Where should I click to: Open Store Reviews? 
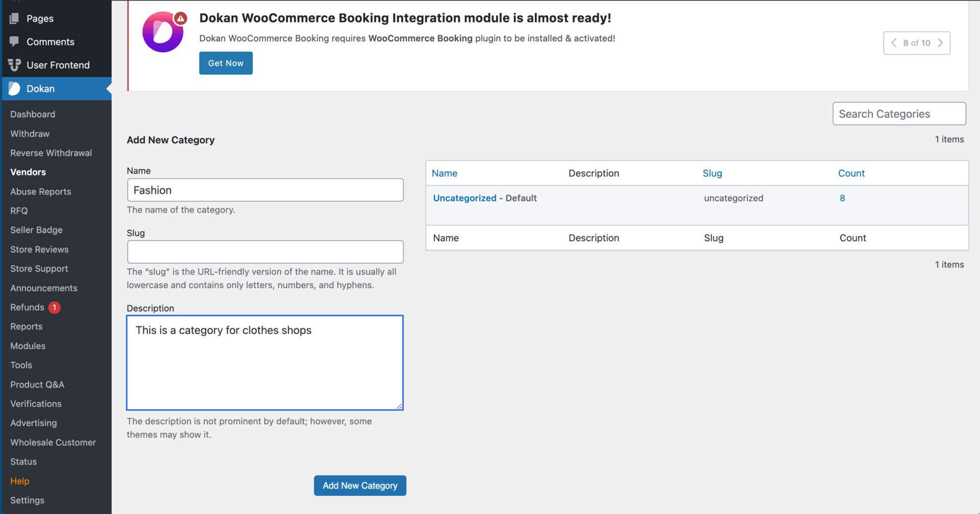click(39, 249)
